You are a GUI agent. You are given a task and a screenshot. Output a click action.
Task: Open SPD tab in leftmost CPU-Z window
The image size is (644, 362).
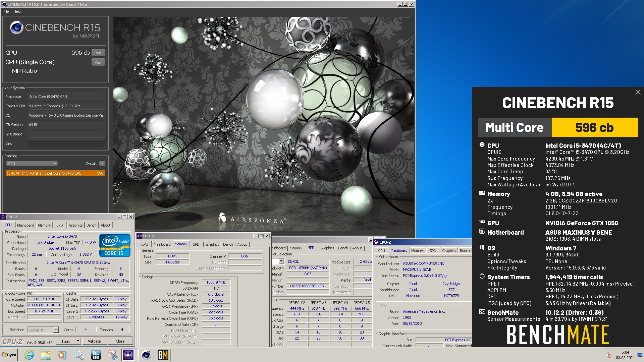59,225
